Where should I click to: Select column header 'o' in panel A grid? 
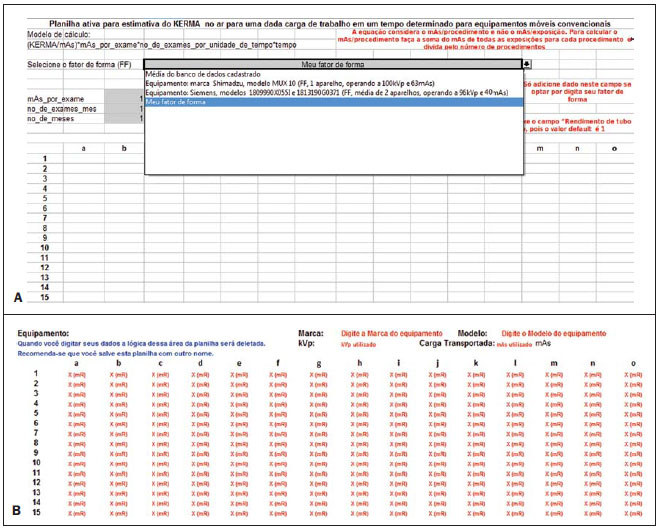pyautogui.click(x=614, y=148)
